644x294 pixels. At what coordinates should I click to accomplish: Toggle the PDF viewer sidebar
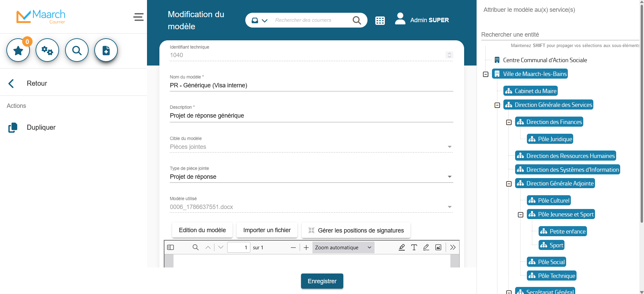point(170,248)
